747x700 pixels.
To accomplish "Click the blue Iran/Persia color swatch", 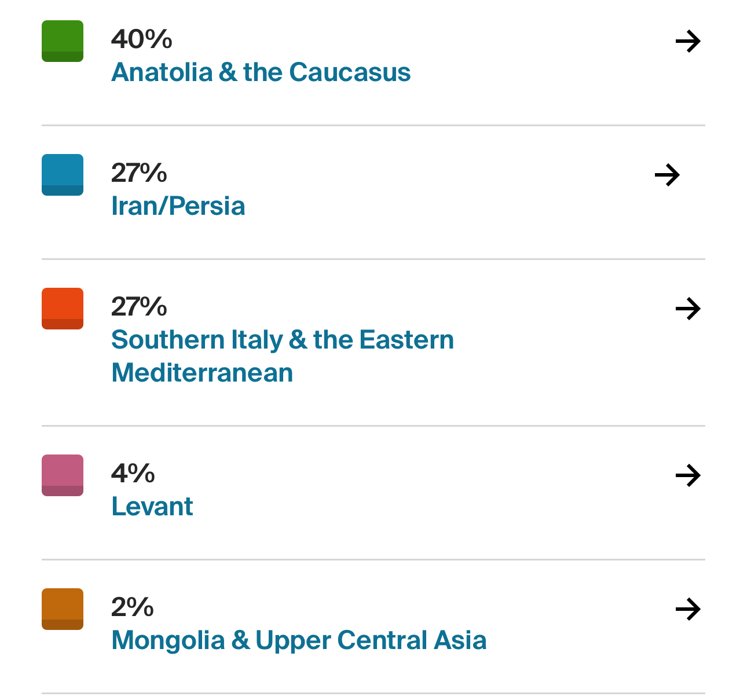I will (63, 175).
